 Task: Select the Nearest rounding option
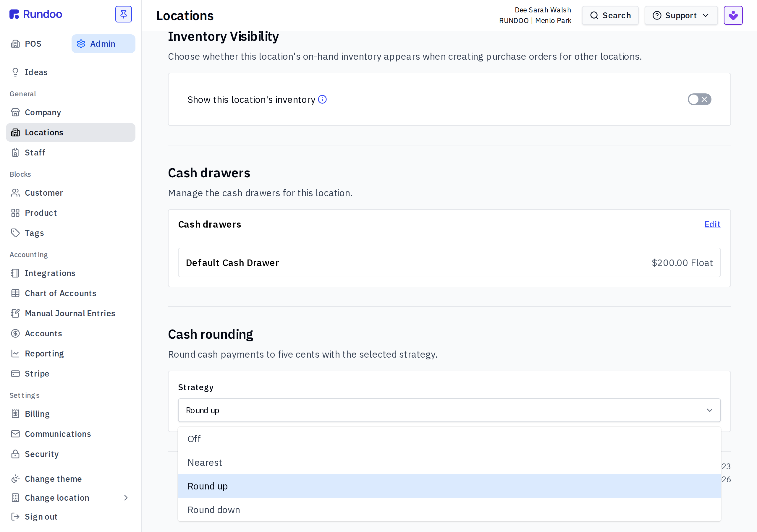point(449,463)
